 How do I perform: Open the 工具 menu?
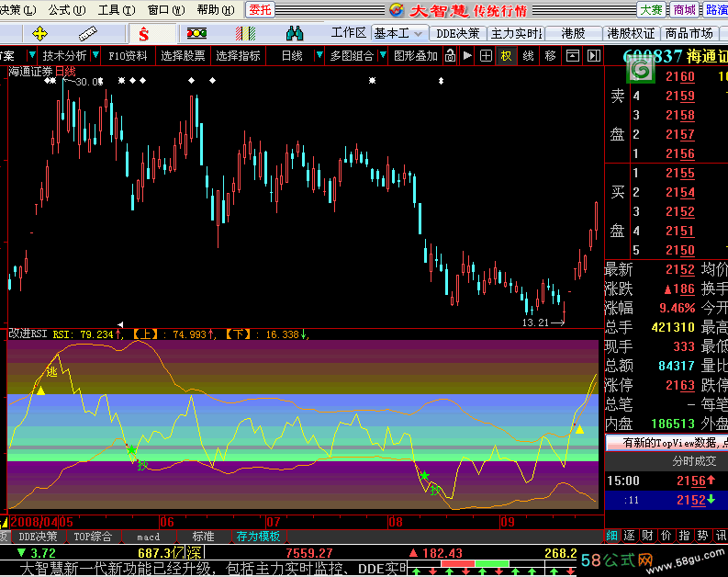pos(116,9)
